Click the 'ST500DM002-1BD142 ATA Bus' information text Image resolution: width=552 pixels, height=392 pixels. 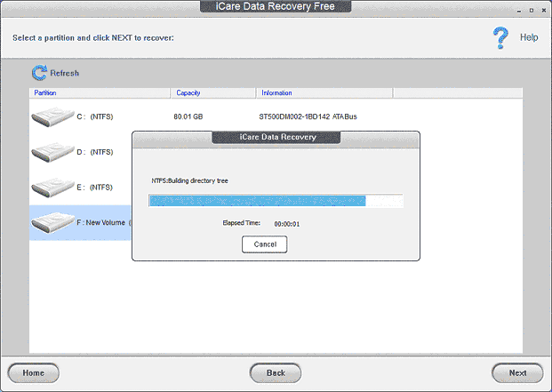(308, 116)
